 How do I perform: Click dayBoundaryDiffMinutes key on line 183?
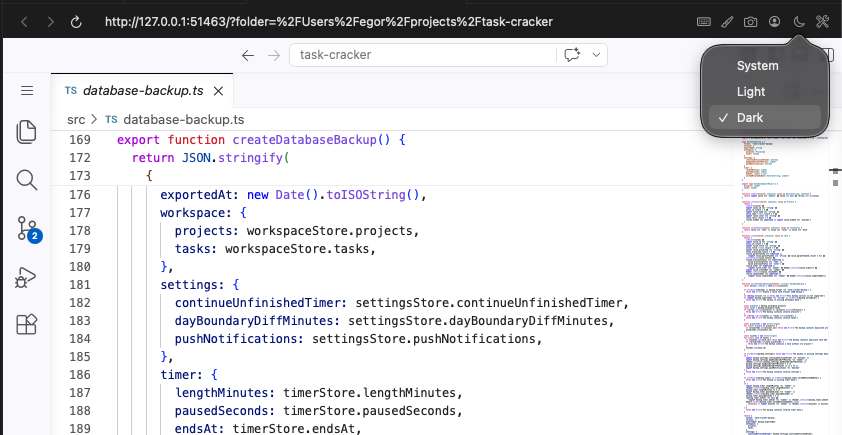(x=254, y=321)
